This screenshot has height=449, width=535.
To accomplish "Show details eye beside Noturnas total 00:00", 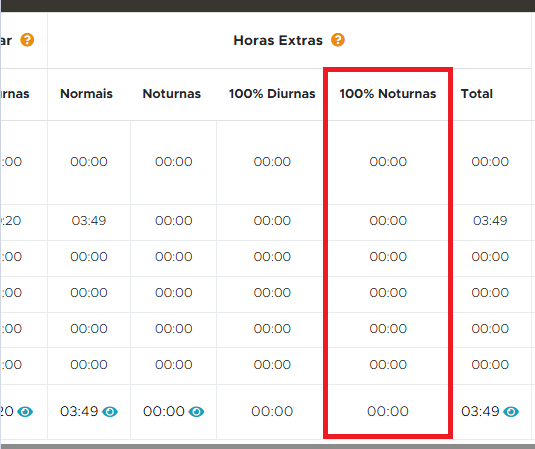I will 196,412.
